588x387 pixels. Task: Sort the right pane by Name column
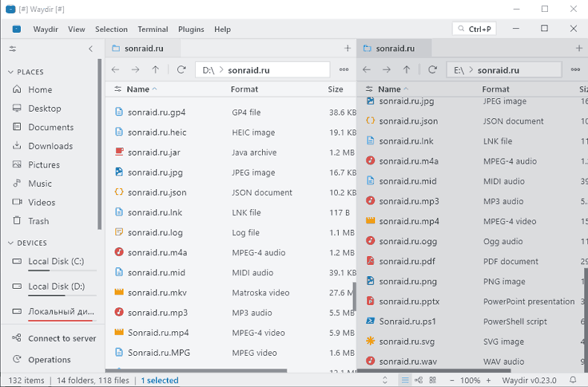389,89
